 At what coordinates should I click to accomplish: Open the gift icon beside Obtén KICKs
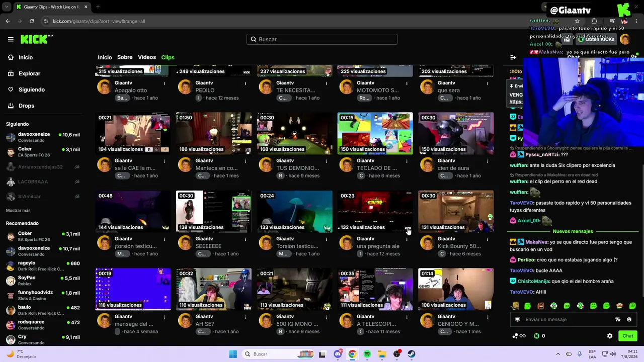(x=567, y=39)
